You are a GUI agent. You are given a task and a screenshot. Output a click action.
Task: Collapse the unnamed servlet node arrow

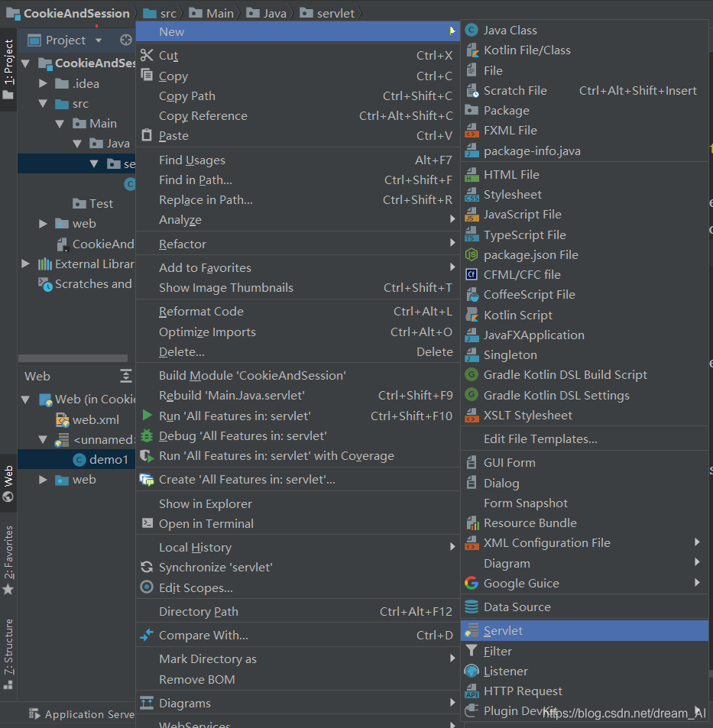pos(44,439)
